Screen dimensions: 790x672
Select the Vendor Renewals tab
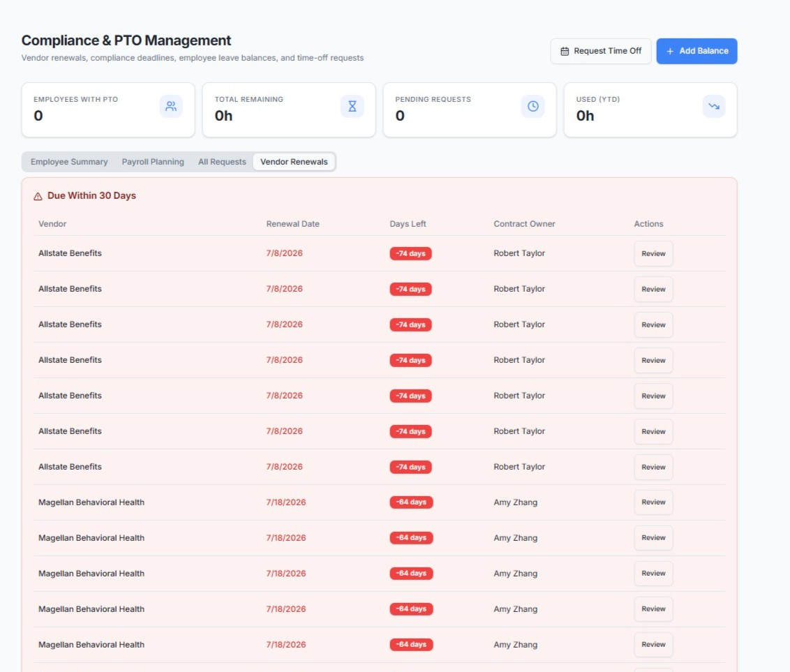click(294, 162)
